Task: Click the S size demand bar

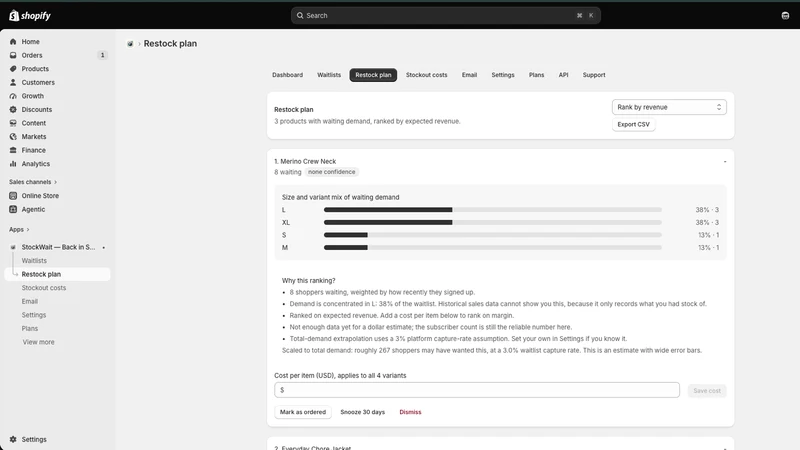Action: click(x=492, y=235)
